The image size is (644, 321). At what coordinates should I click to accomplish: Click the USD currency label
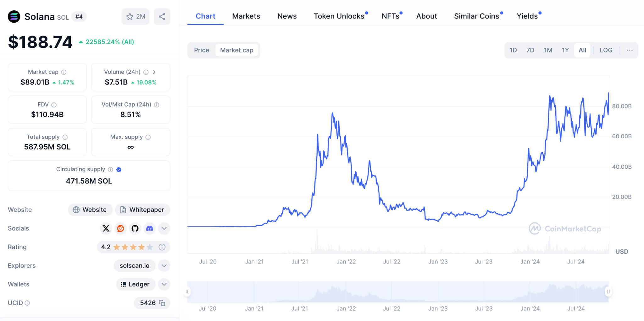click(622, 252)
